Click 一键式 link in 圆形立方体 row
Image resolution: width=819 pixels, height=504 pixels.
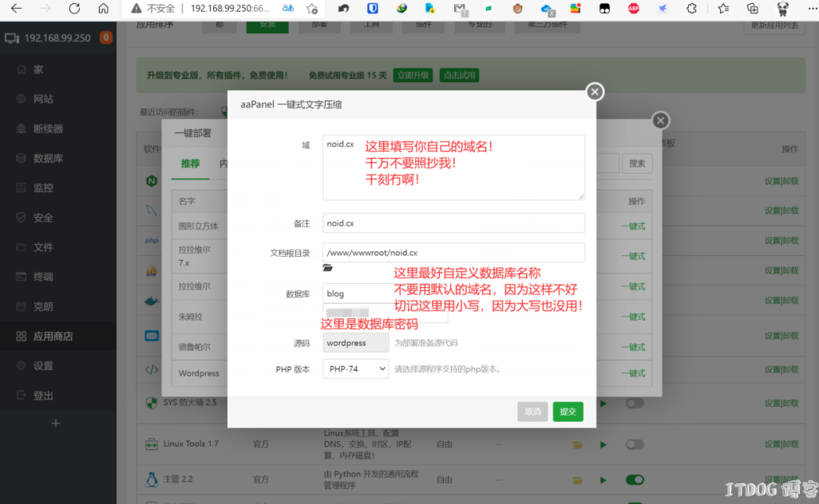632,226
